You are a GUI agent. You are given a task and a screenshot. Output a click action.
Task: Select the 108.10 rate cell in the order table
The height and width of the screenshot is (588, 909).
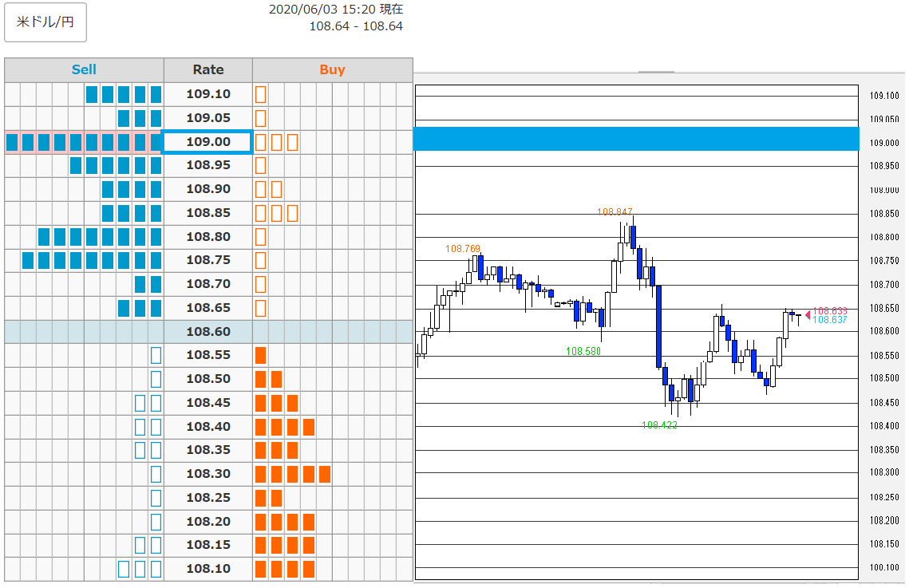208,569
